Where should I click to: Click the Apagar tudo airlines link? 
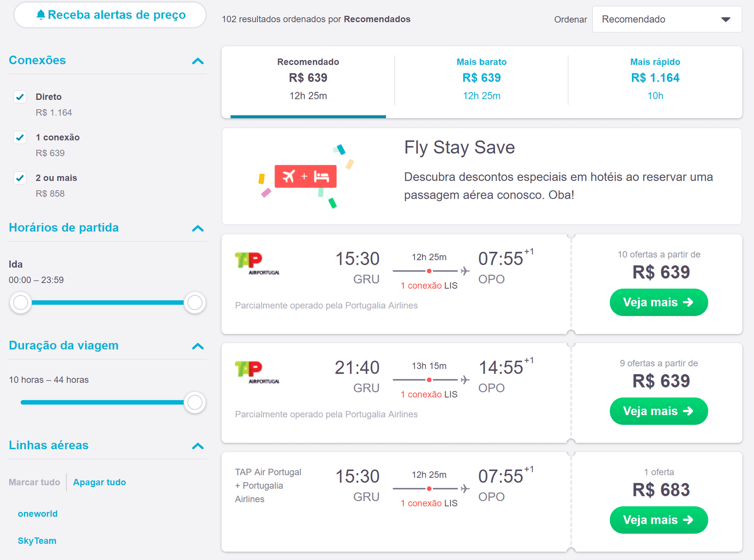[99, 482]
